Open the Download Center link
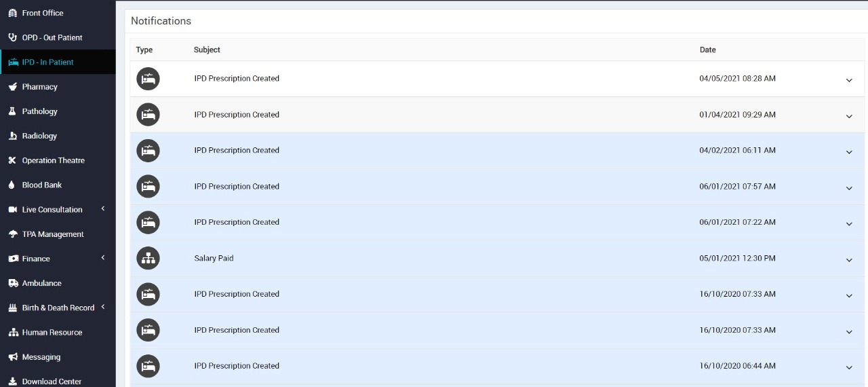 click(52, 382)
